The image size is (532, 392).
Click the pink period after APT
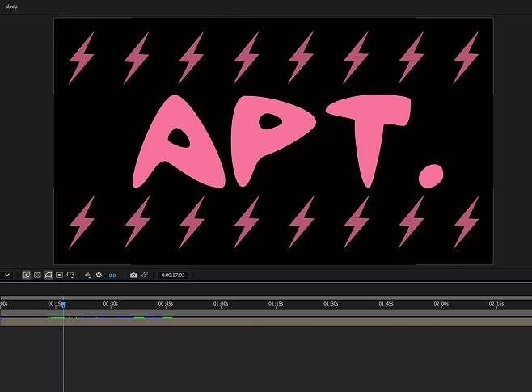coord(428,173)
